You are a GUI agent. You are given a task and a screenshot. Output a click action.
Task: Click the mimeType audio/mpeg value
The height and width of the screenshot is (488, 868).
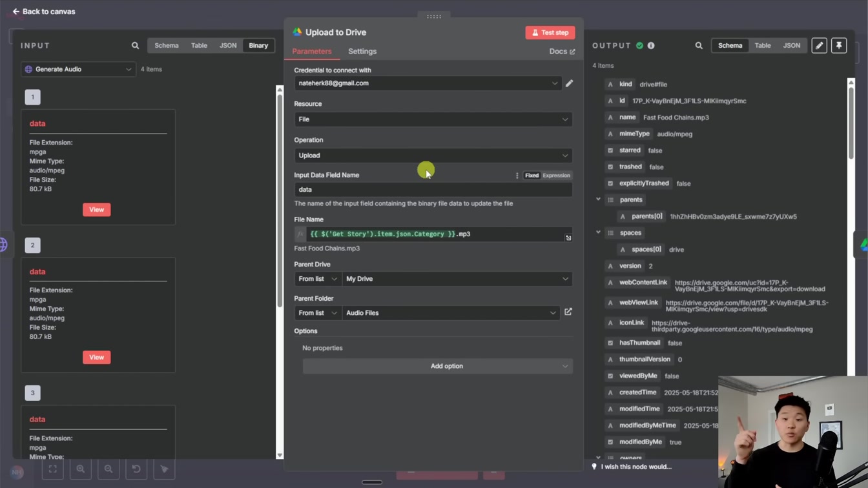[x=674, y=134]
